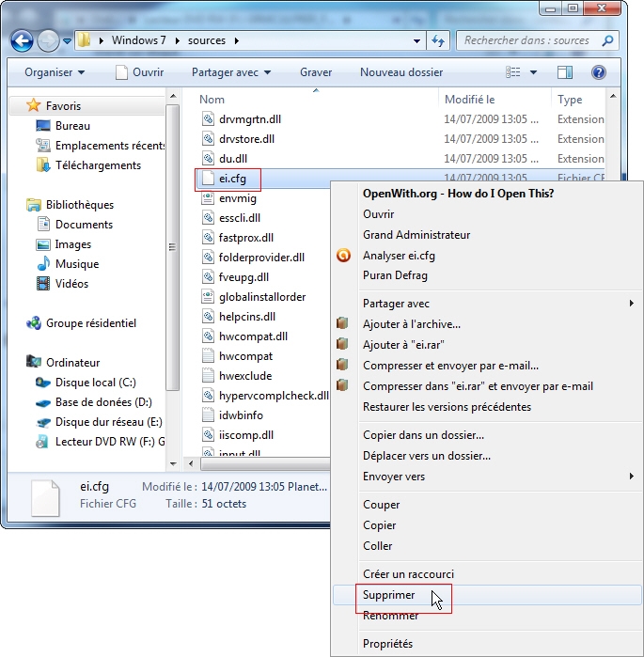Go back with the blue back arrow
The width and height of the screenshot is (644, 657).
22,41
